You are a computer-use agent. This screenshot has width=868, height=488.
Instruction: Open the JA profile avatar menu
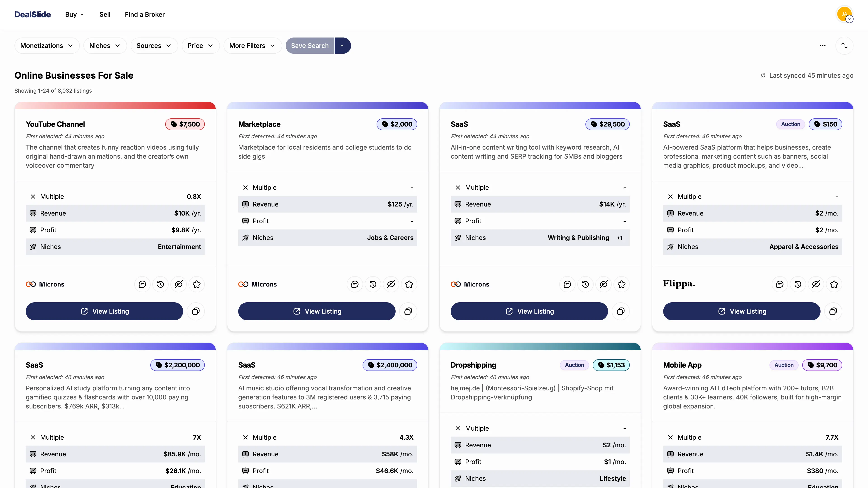tap(845, 14)
